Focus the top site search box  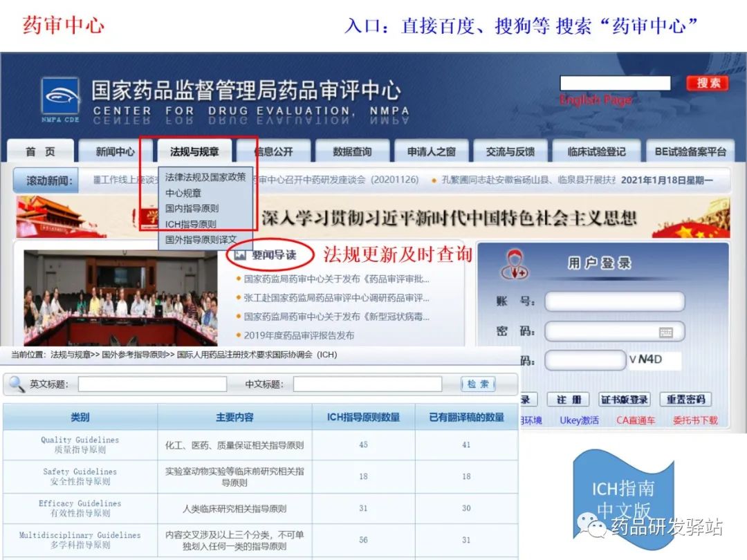615,83
